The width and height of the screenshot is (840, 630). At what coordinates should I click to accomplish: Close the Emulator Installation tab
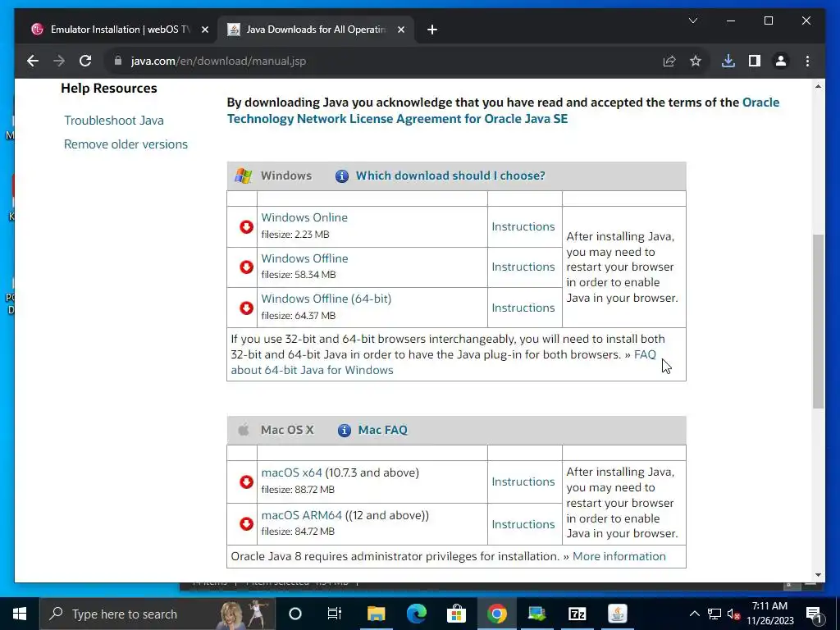pos(204,30)
